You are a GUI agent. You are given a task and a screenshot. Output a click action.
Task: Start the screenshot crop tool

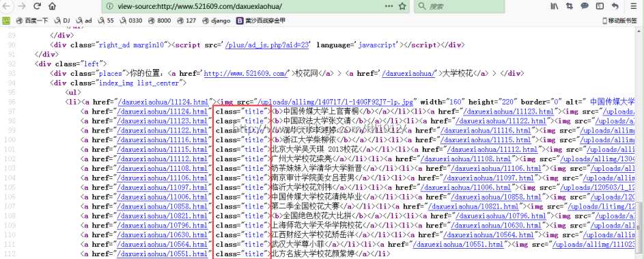(570, 6)
